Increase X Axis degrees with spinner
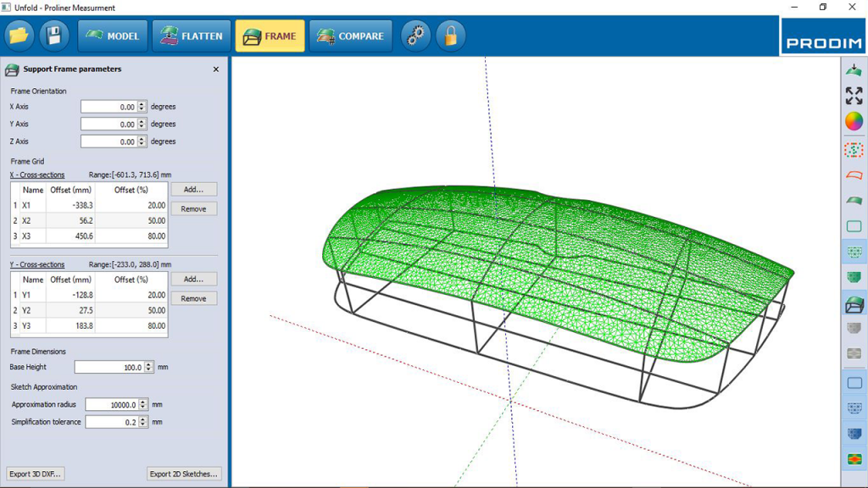868x488 pixels. click(x=142, y=104)
